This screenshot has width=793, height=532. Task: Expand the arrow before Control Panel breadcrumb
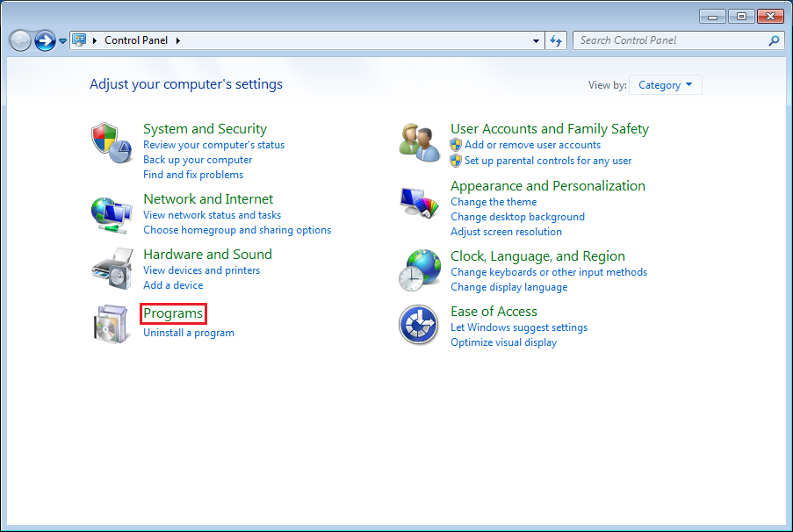pyautogui.click(x=95, y=40)
